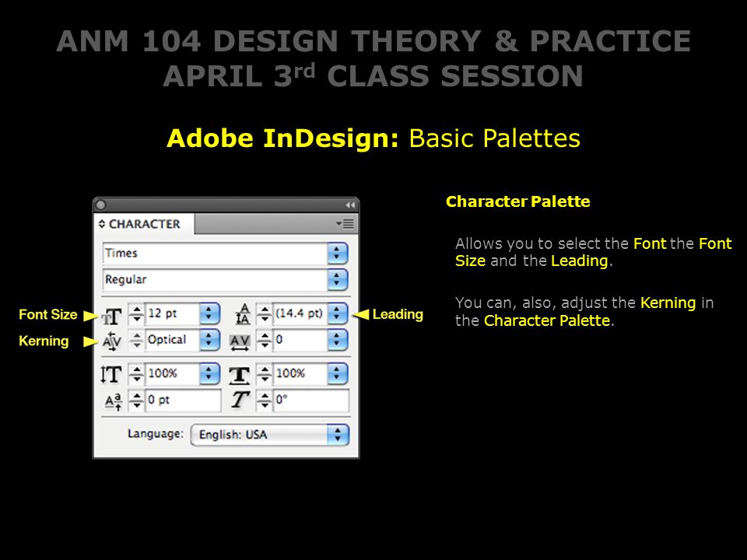
Task: Click the 0° skew field
Action: coord(310,400)
